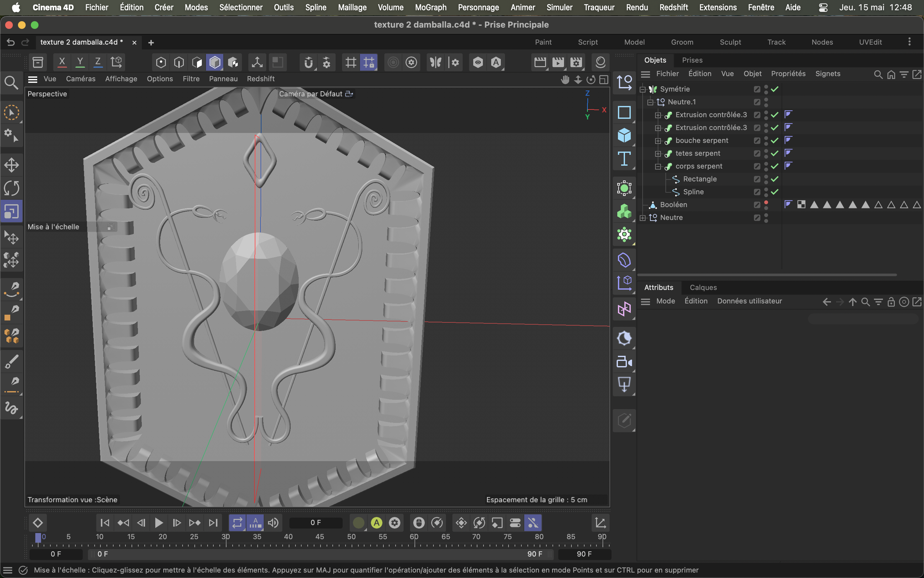Activate the Scale tool (Mise à l'échelle)
The image size is (924, 578).
tap(12, 211)
